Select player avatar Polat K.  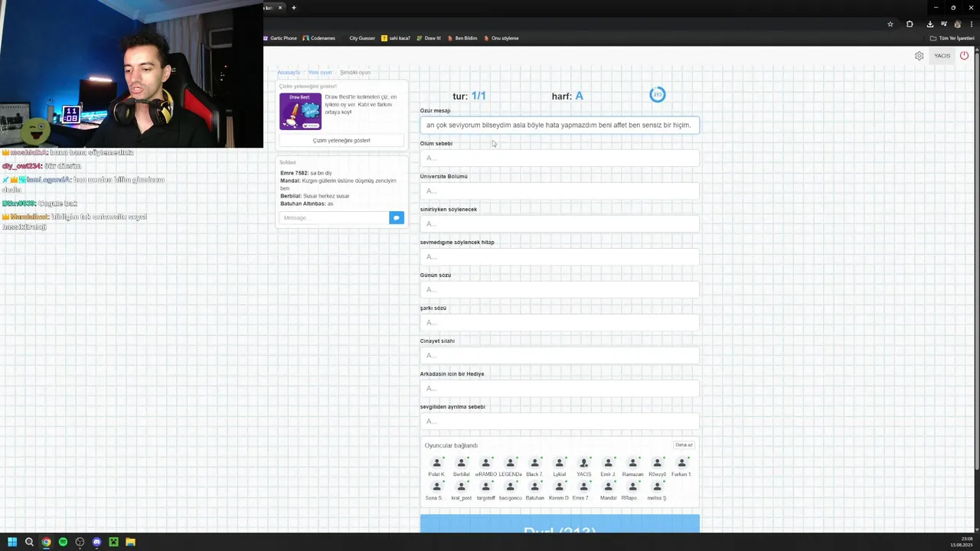pyautogui.click(x=436, y=467)
